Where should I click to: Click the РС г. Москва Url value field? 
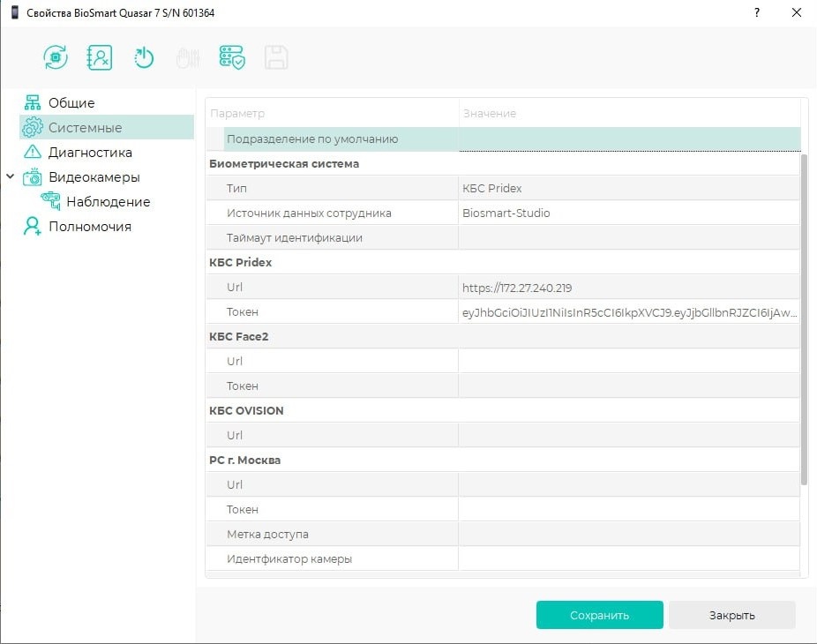pyautogui.click(x=629, y=484)
